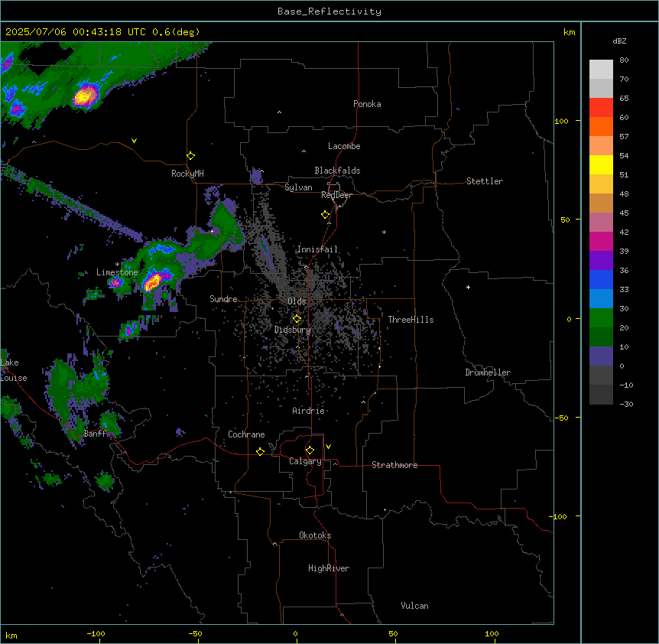Click the Calgary city label
659x644 pixels.
click(x=306, y=461)
